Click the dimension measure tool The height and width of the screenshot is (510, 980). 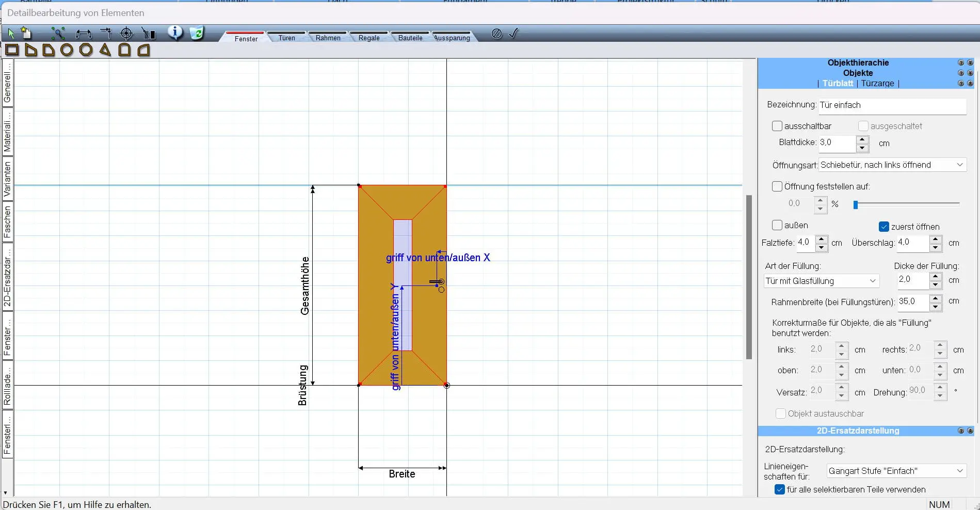pos(83,34)
